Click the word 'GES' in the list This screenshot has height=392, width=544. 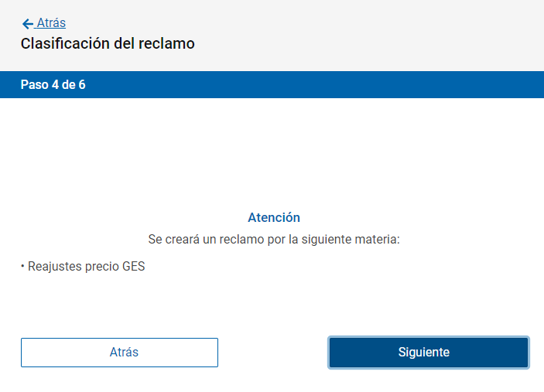tap(133, 268)
